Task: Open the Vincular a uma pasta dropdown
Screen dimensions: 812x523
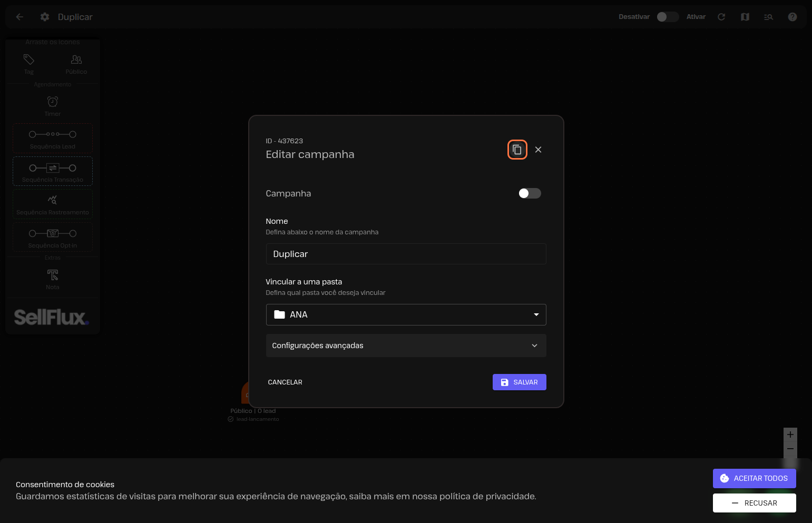Action: [x=406, y=314]
